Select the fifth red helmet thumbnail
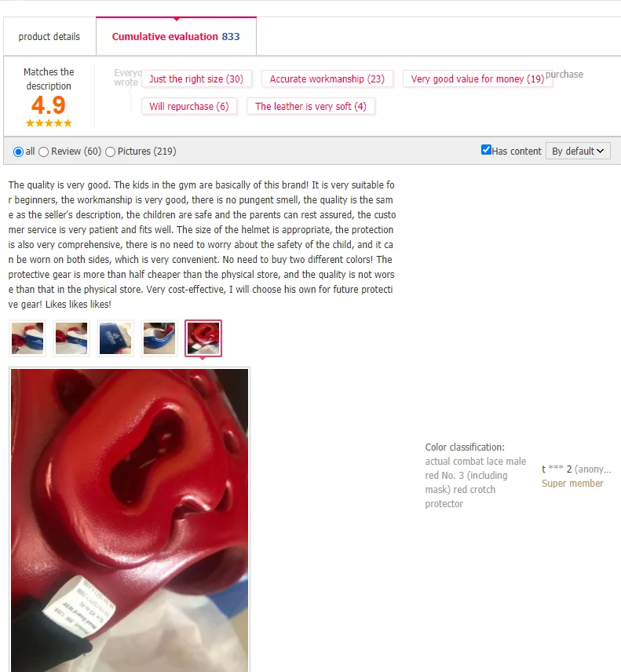This screenshot has width=621, height=672. click(203, 338)
